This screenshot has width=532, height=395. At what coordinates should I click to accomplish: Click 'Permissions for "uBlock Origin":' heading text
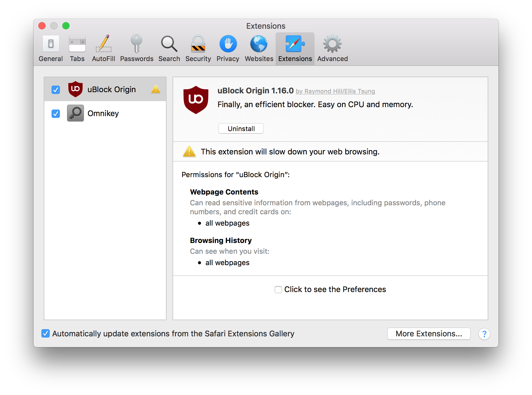235,174
